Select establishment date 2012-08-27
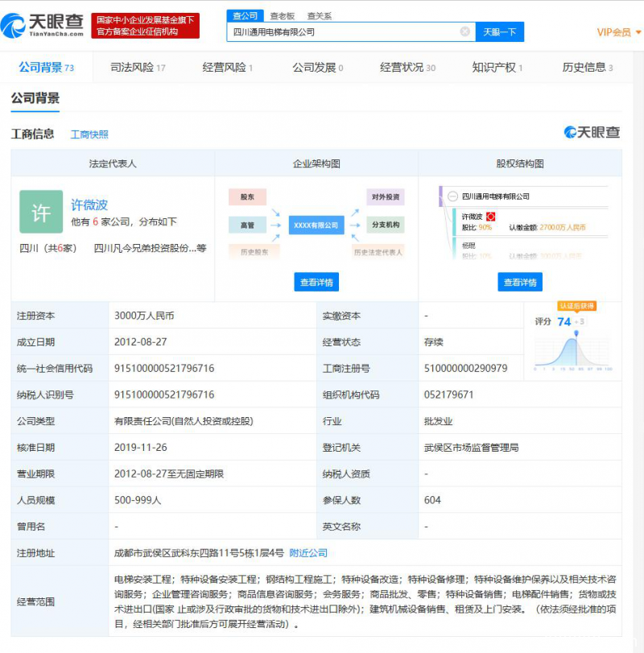 140,341
